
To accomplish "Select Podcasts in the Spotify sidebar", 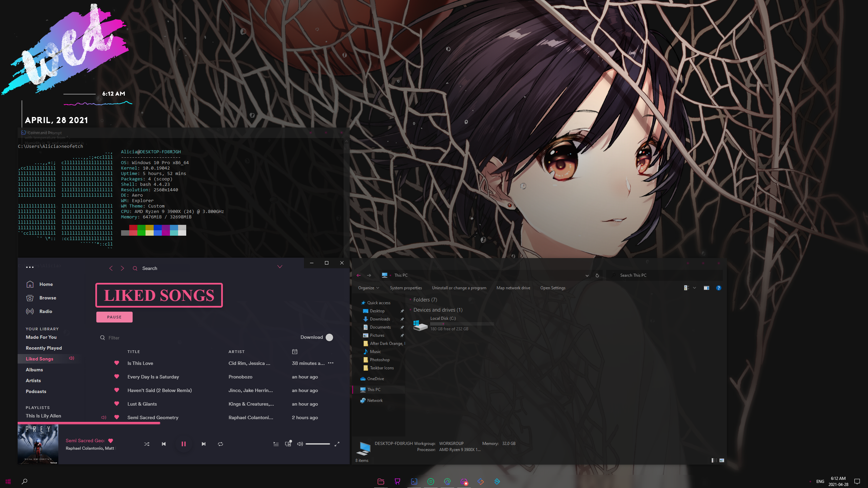I will [x=36, y=391].
